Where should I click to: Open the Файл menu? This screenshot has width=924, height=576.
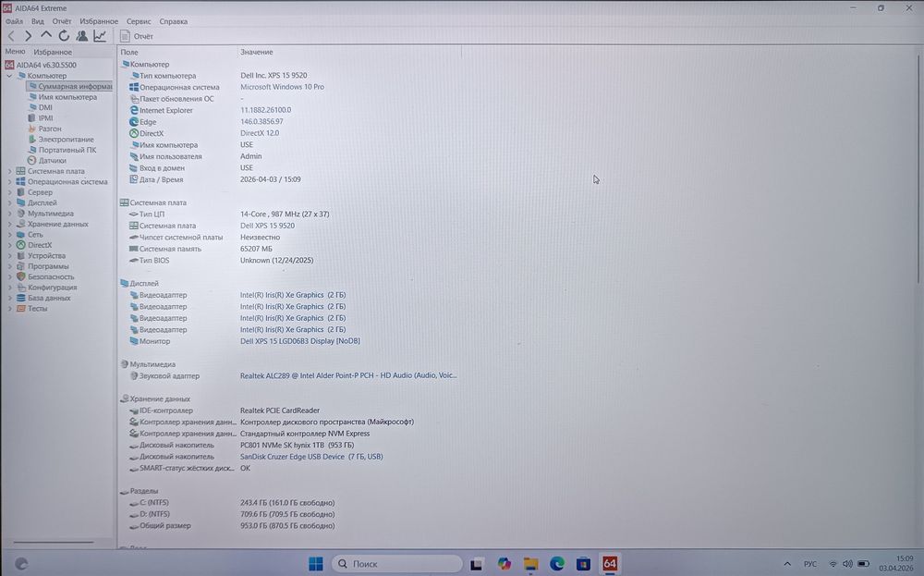pyautogui.click(x=14, y=21)
